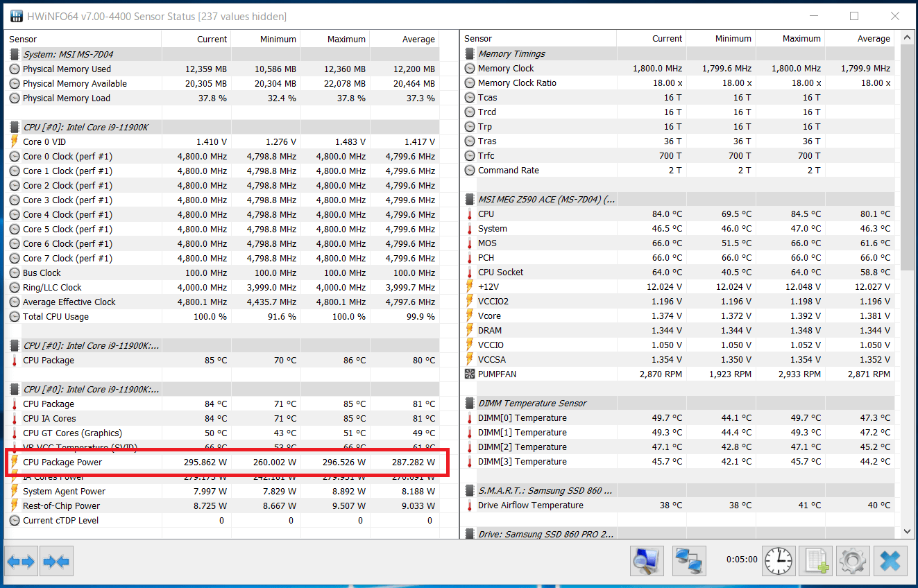Click the lightning icon beside Vcore

click(x=470, y=316)
